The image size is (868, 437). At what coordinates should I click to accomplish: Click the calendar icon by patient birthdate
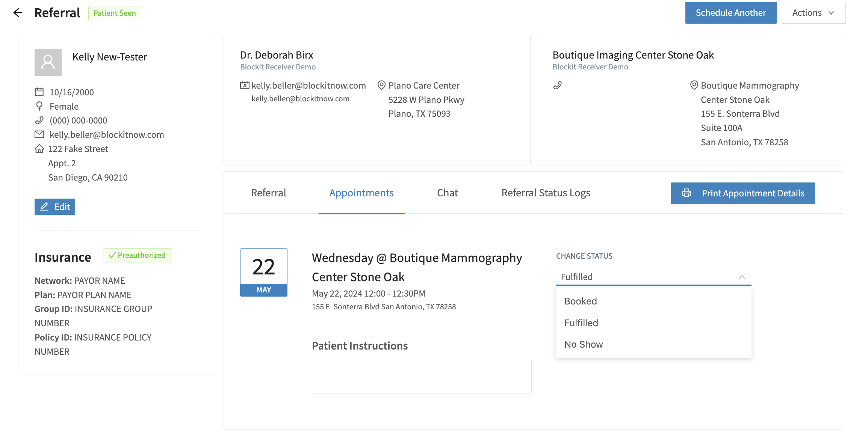pyautogui.click(x=39, y=91)
